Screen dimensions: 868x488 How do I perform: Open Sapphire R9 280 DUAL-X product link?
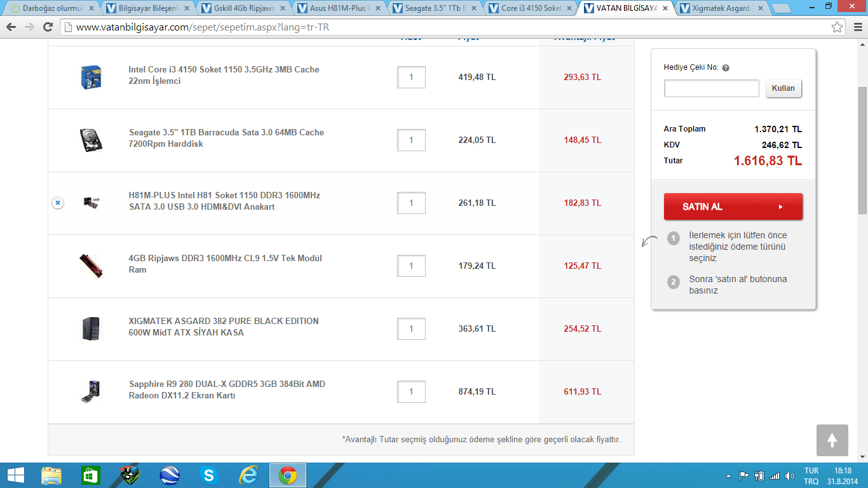[x=227, y=390]
